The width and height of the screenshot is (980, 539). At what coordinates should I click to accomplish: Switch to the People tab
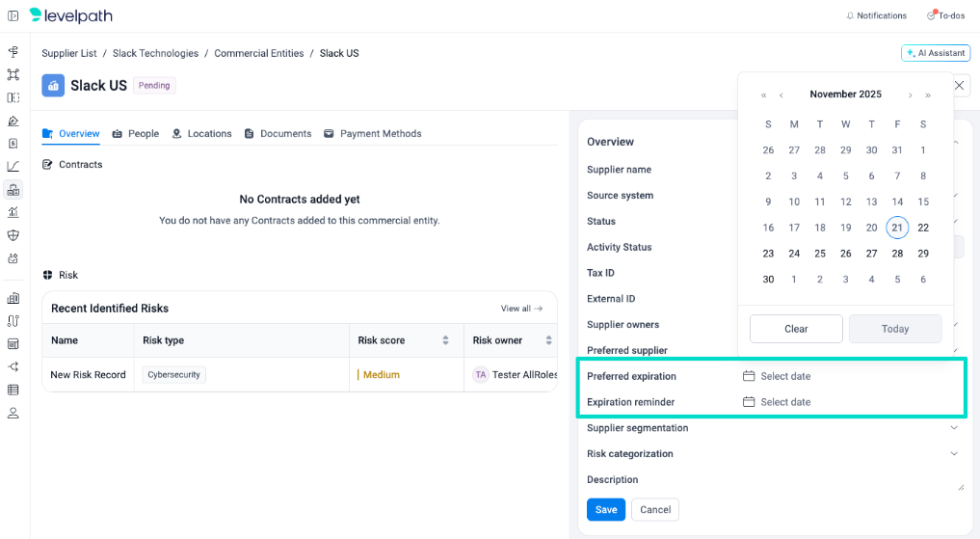[135, 134]
